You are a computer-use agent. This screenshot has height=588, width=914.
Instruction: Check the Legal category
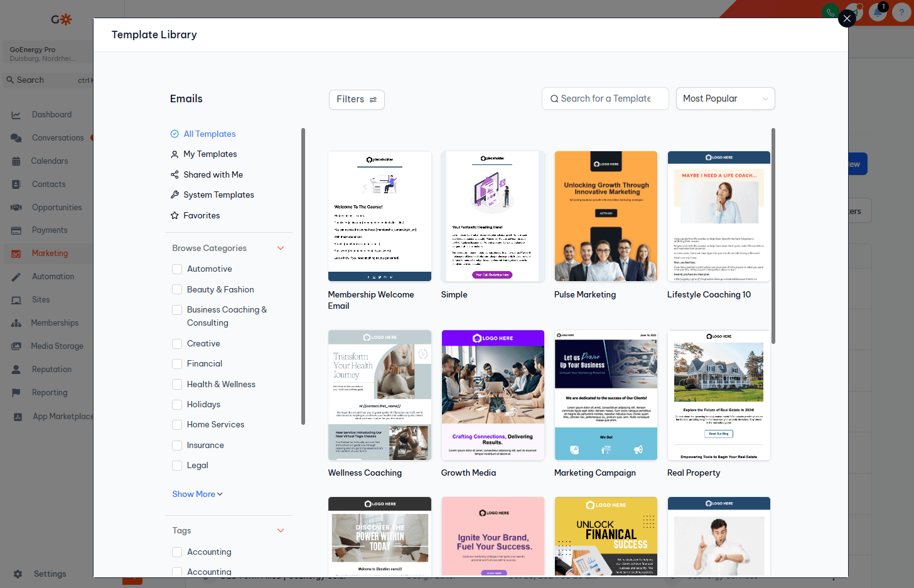[x=177, y=466]
